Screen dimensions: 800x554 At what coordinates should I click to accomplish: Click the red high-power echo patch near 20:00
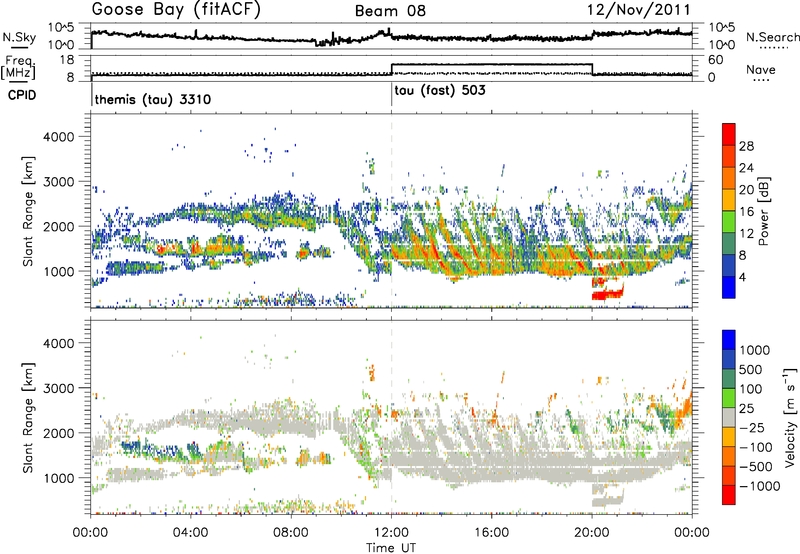(607, 294)
